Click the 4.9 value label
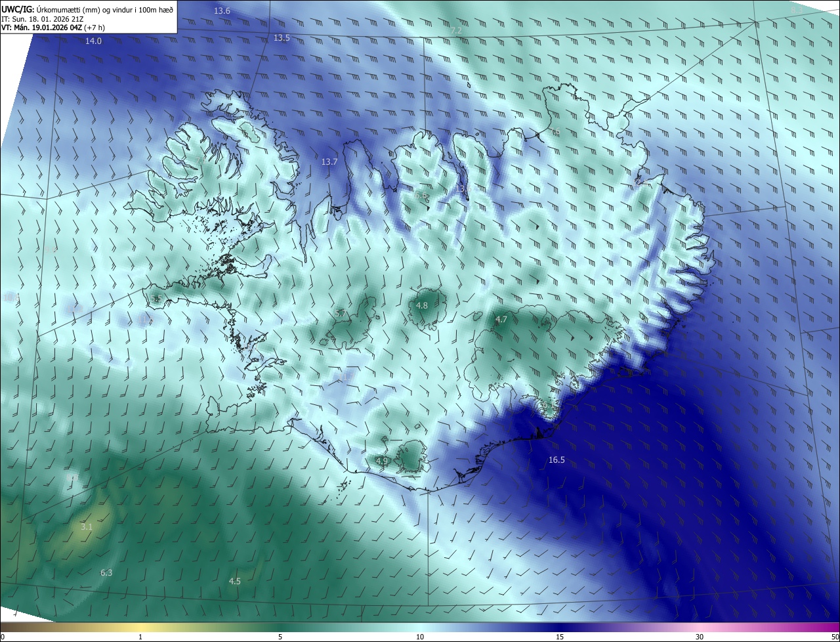This screenshot has height=642, width=840. pyautogui.click(x=382, y=461)
